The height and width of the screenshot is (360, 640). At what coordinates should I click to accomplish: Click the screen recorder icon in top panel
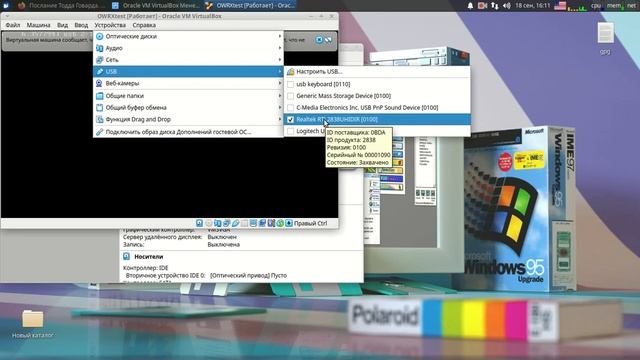pos(482,6)
